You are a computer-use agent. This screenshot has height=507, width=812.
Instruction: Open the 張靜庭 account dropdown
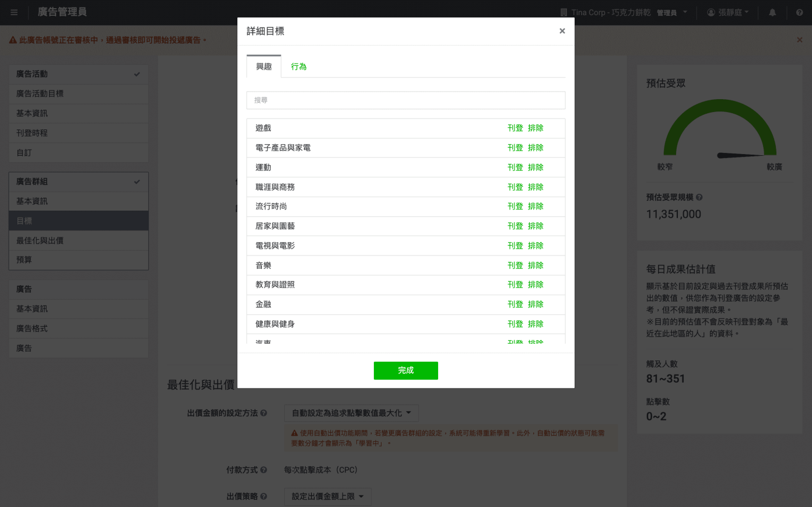[728, 12]
